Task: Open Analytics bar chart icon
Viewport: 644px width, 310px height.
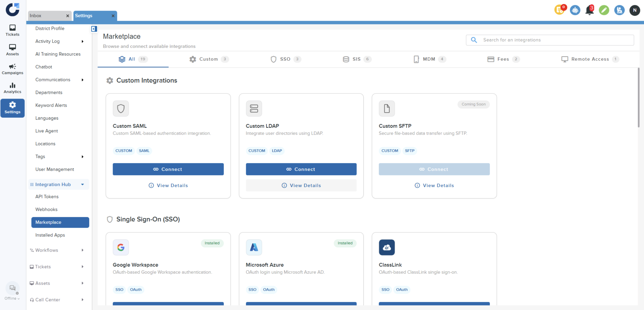Action: tap(12, 88)
